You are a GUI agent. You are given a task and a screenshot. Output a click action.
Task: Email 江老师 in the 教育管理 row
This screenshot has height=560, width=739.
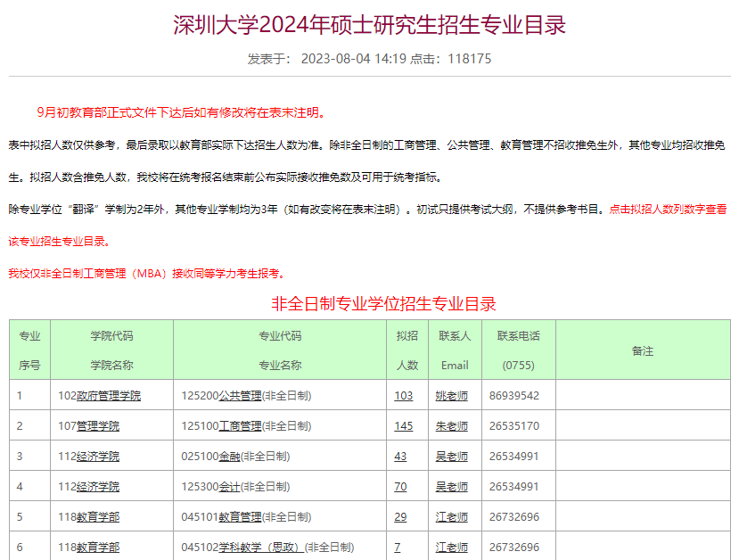(x=451, y=516)
